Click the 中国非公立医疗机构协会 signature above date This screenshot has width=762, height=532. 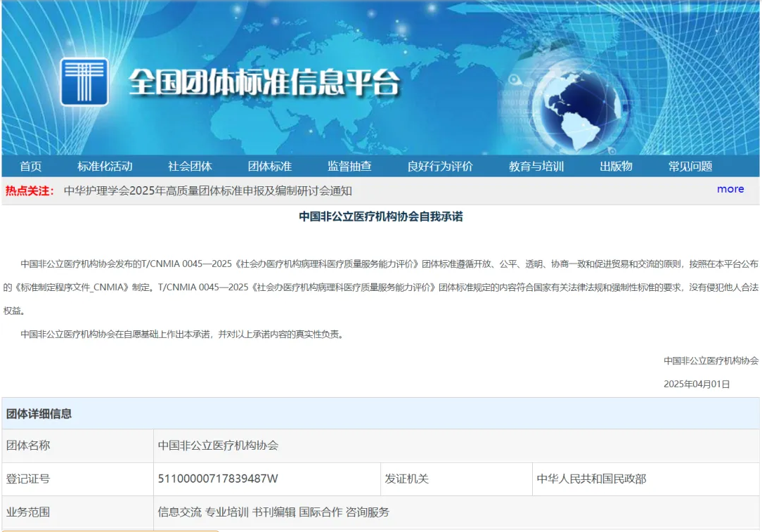click(711, 361)
